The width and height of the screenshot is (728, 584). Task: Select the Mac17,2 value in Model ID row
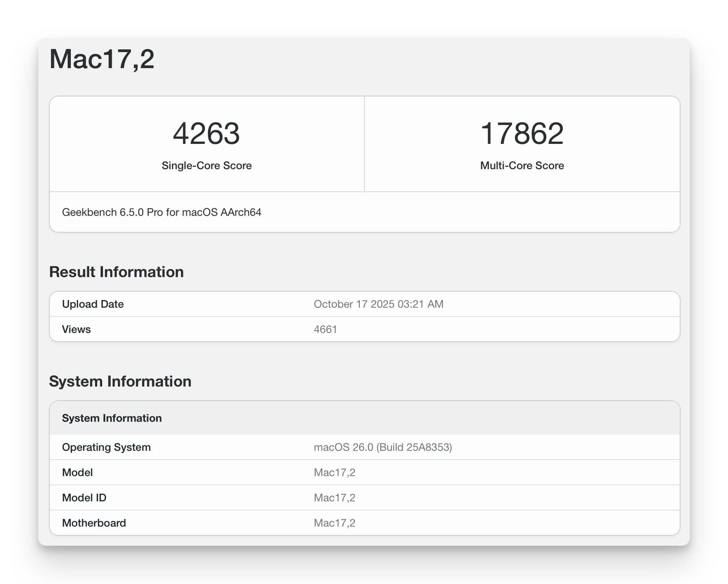pos(334,498)
